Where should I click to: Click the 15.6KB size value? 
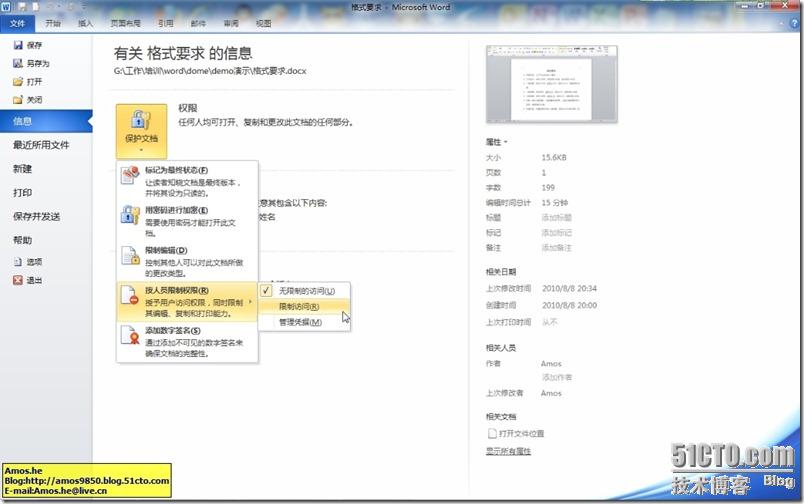(554, 157)
